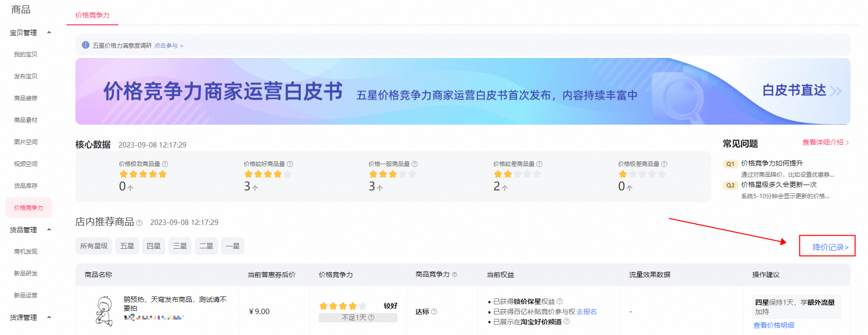Click the 流量效果数据 column header
Screen dimensions: 868x335
coord(650,275)
